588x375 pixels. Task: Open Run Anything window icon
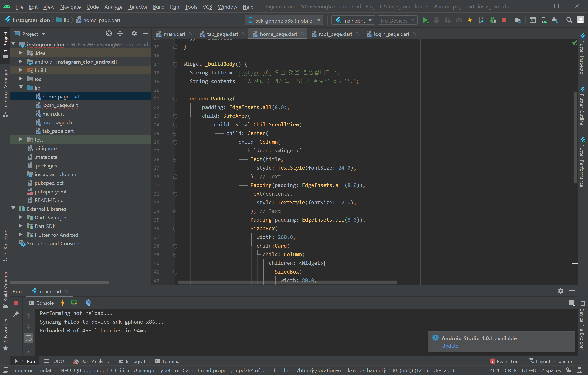pos(532,20)
